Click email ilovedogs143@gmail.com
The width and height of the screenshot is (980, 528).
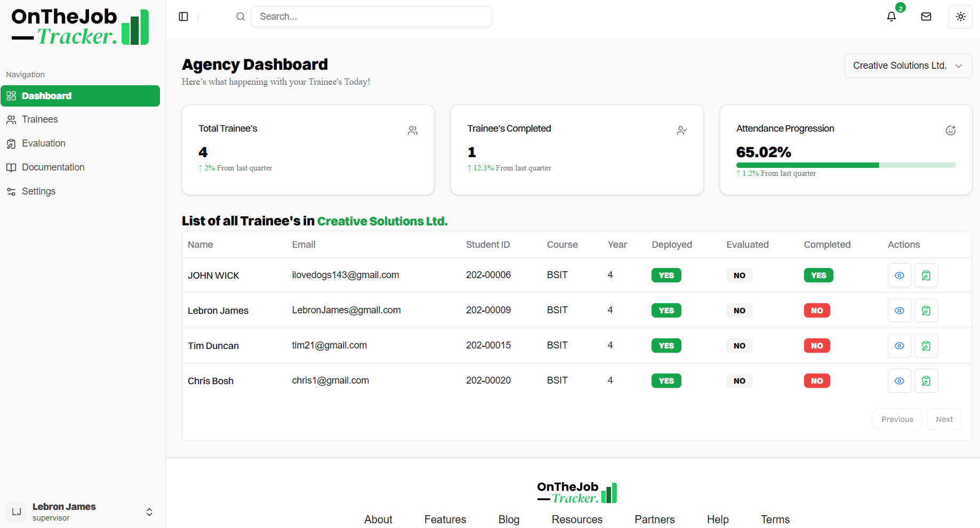[x=346, y=275]
